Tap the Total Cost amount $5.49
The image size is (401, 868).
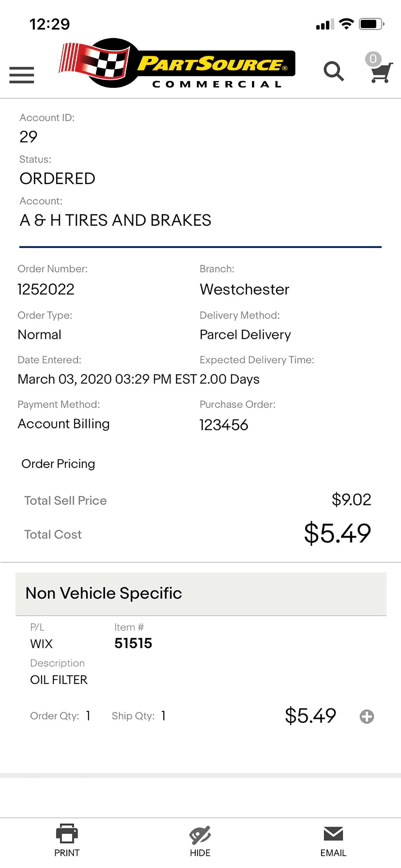coord(337,533)
